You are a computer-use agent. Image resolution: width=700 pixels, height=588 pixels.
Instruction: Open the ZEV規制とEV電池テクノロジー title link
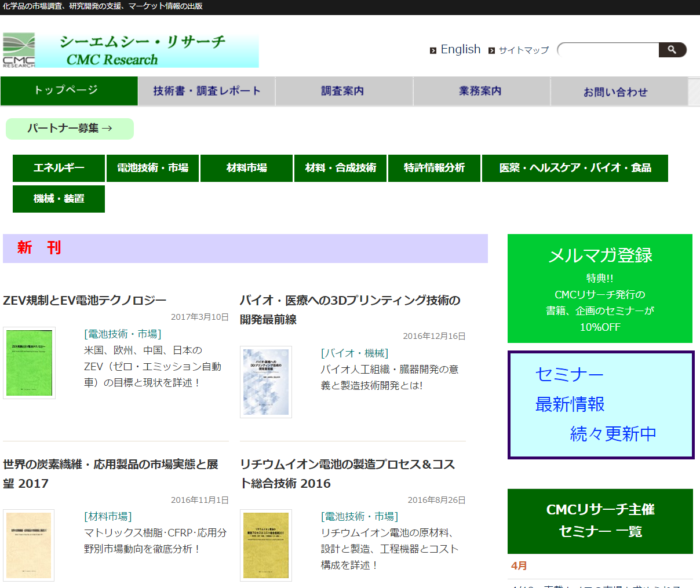point(85,300)
